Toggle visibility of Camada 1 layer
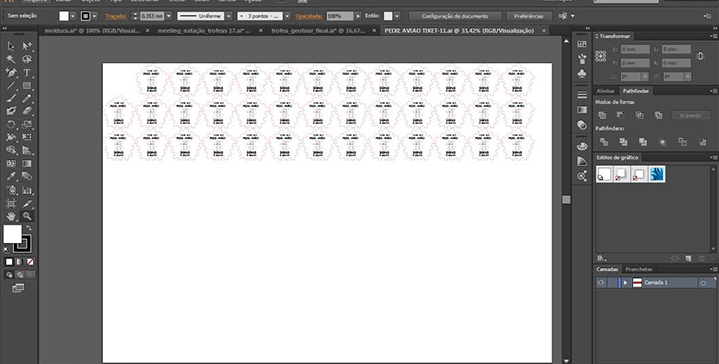The width and height of the screenshot is (719, 364). tap(601, 282)
